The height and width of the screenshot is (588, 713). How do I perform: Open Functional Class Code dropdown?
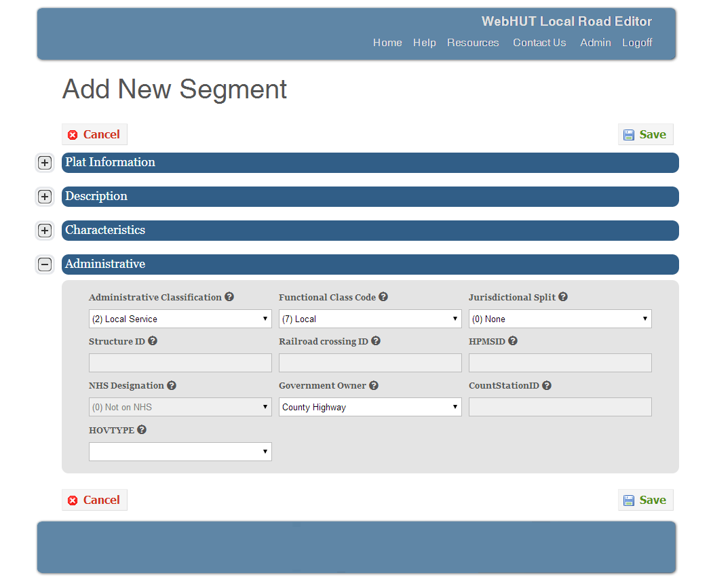tap(370, 319)
